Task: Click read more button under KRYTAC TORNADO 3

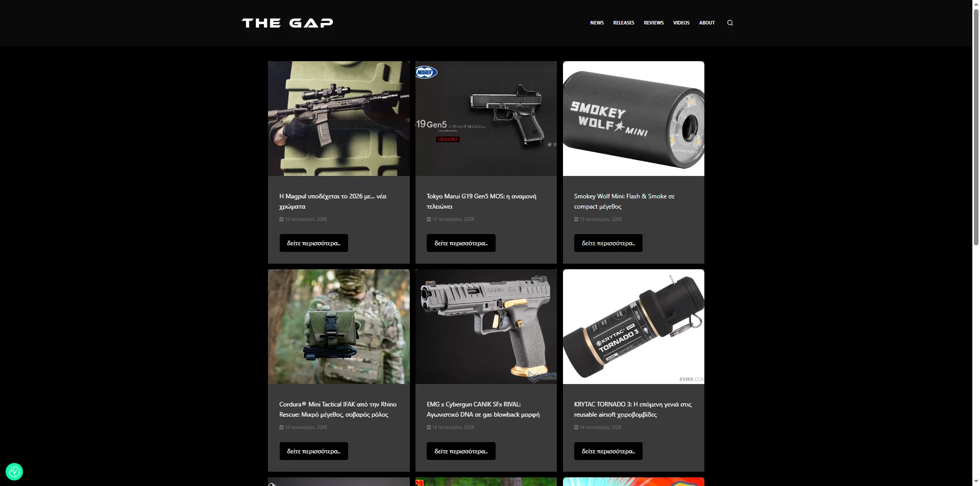Action: pos(608,451)
